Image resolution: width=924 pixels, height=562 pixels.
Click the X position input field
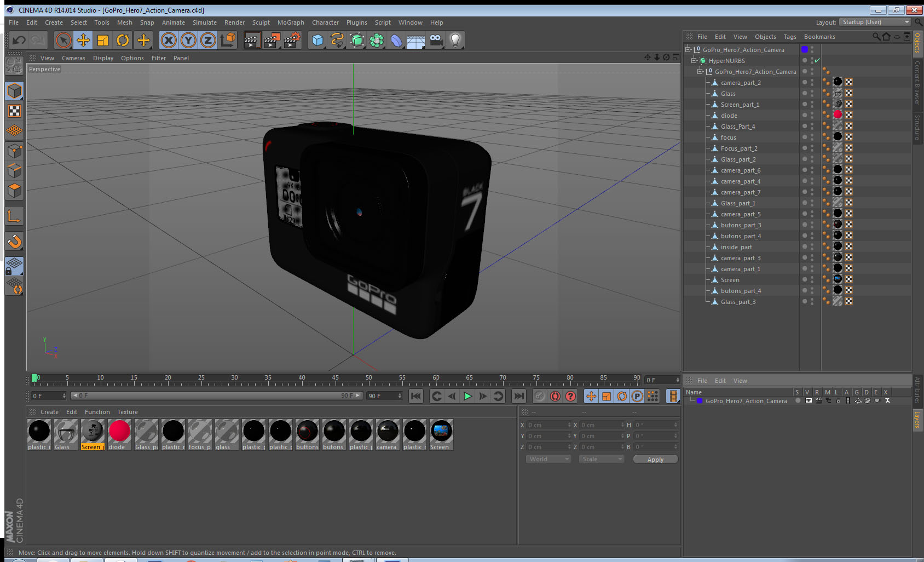548,425
